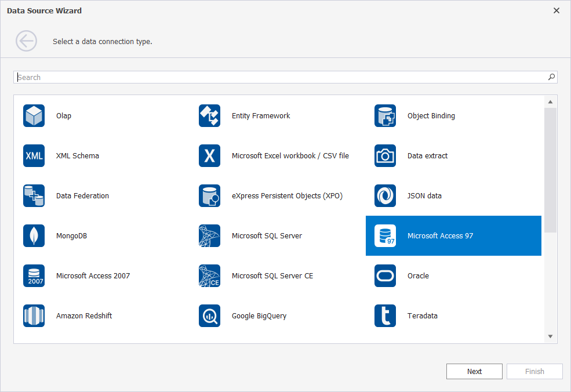Focus the Search input field
The width and height of the screenshot is (571, 392).
click(285, 77)
